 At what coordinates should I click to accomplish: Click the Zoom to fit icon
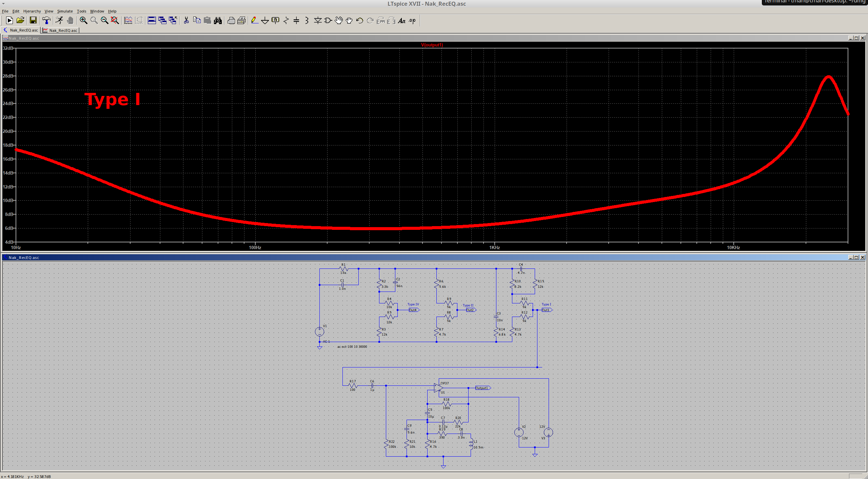[x=115, y=21]
